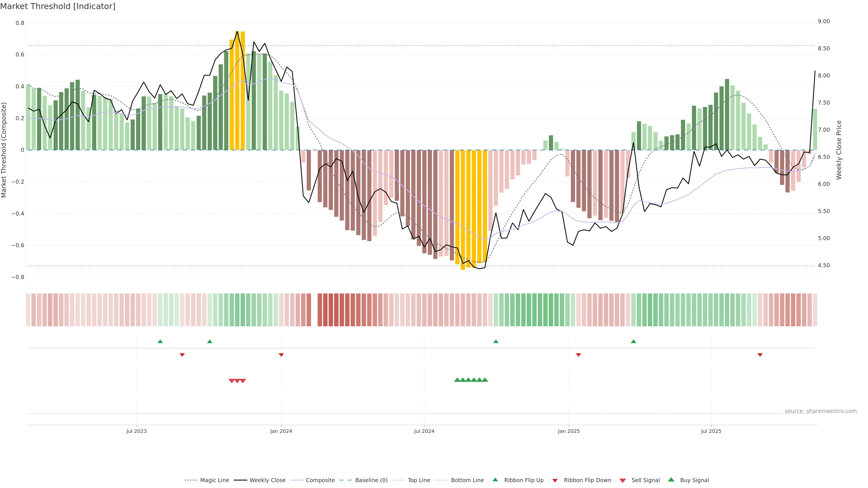Click the Buy Signal legend triangle icon
Image resolution: width=868 pixels, height=488 pixels.
[x=671, y=480]
